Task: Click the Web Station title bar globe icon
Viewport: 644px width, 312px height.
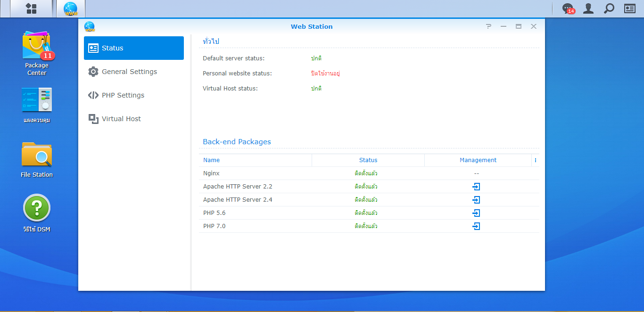Action: [x=90, y=26]
